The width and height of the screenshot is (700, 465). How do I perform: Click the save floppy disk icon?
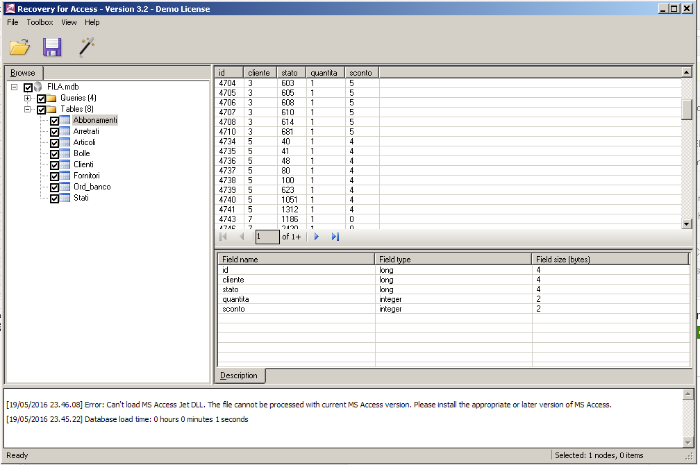pyautogui.click(x=52, y=47)
